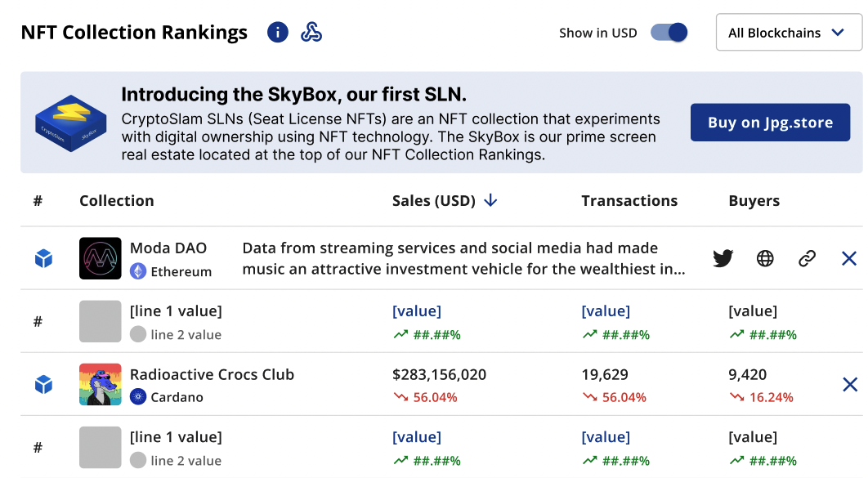Click the Buyers column header
Screen dimensions: 868x478
tap(754, 201)
